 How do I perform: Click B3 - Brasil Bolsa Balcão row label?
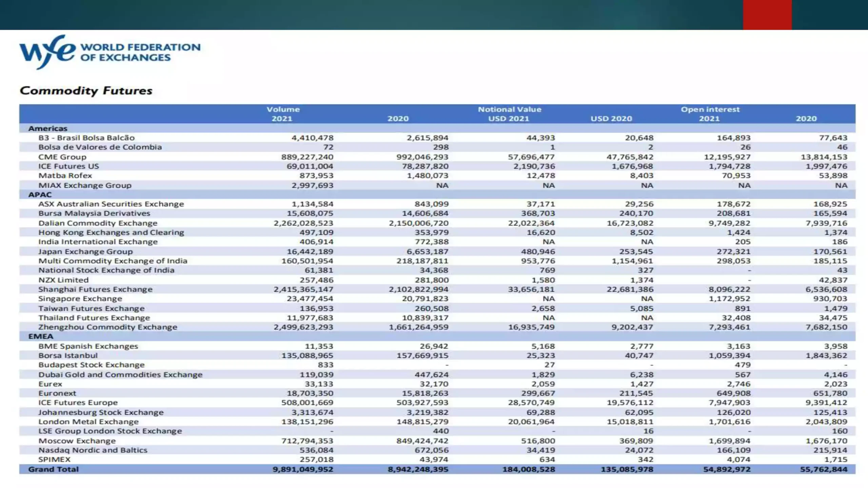tap(86, 138)
